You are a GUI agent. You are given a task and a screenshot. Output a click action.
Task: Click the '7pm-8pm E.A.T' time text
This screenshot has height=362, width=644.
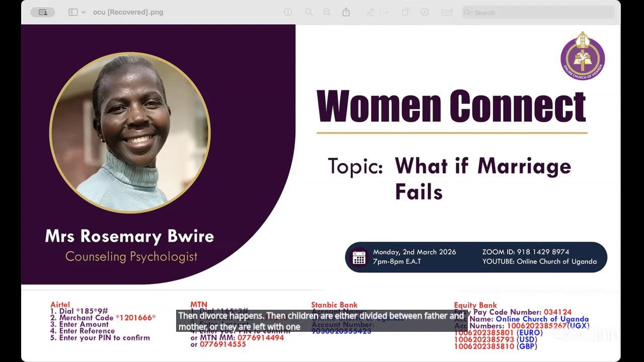click(x=397, y=261)
